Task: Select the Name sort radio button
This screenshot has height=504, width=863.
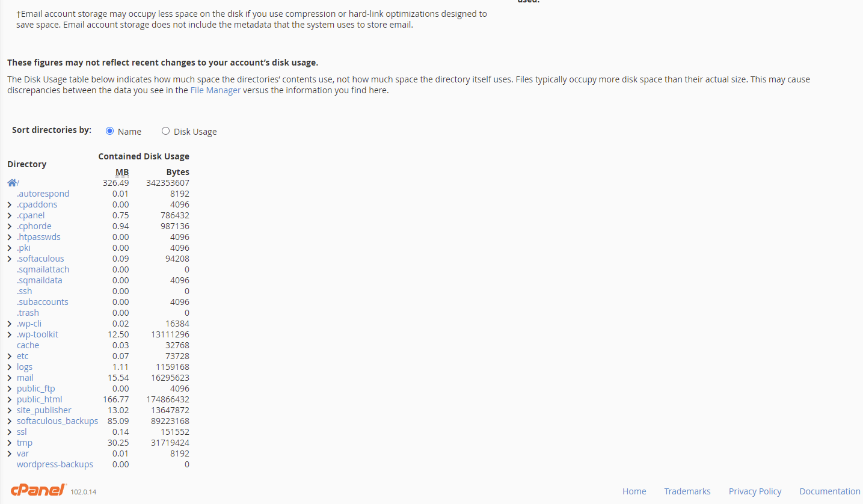Action: tap(109, 131)
